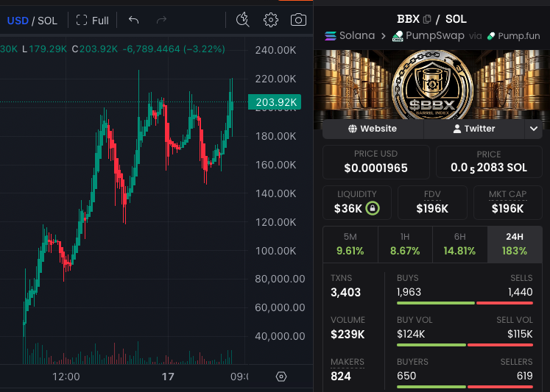This screenshot has width=550, height=392.
Task: Copy the BBX token address icon
Action: tap(427, 19)
